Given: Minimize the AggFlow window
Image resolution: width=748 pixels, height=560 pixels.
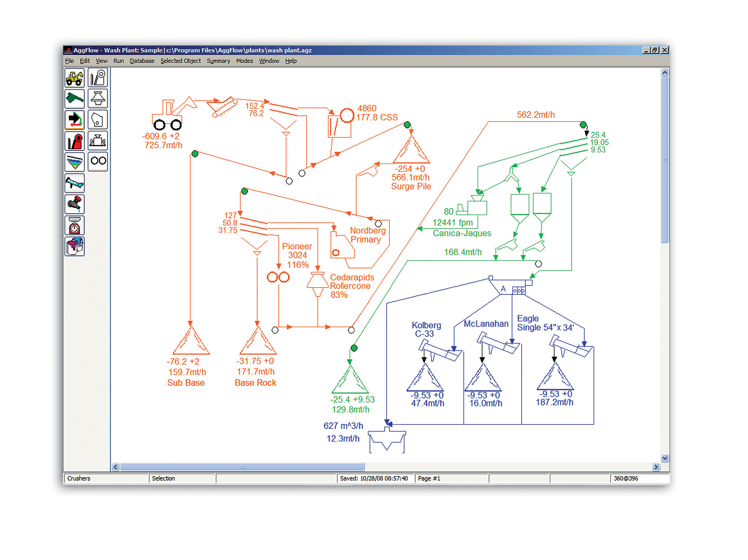Looking at the screenshot, I should [646, 50].
